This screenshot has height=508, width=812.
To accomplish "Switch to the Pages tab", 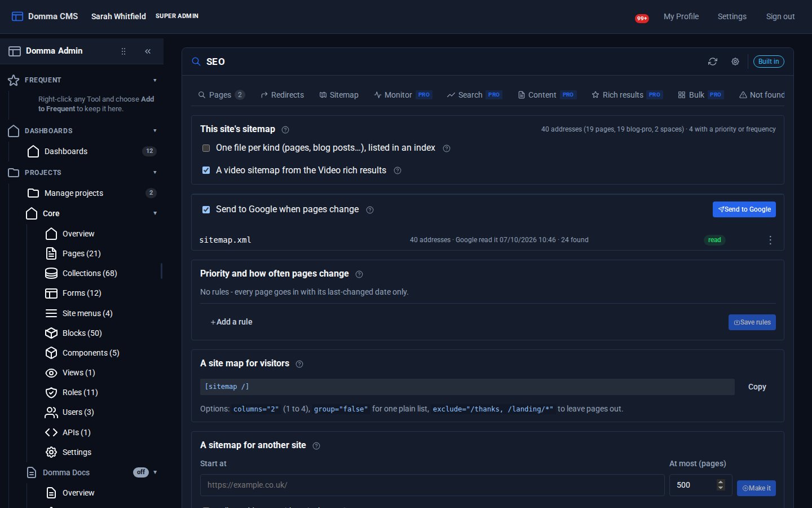I will (x=221, y=95).
